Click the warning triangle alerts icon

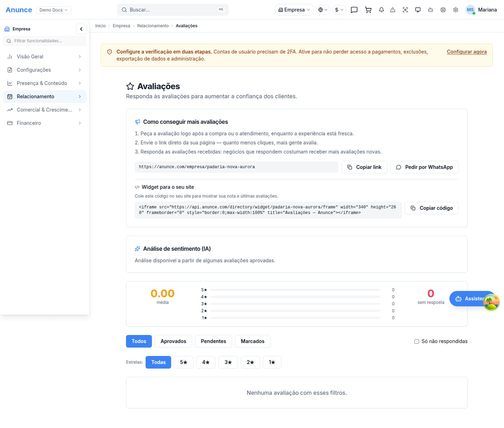click(x=393, y=10)
